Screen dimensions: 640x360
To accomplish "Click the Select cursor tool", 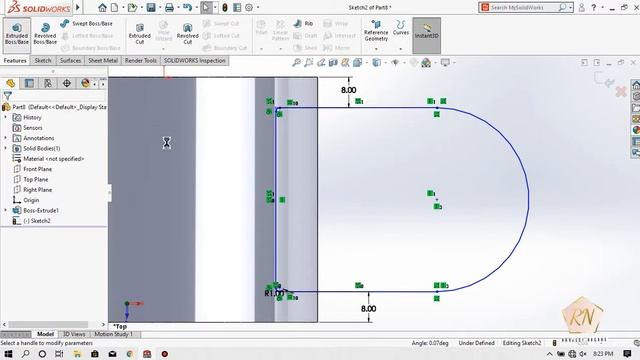I will [206, 7].
